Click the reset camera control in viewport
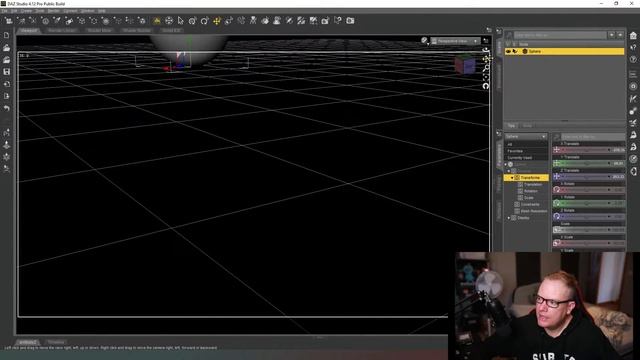This screenshot has width=640, height=360. coord(486,86)
